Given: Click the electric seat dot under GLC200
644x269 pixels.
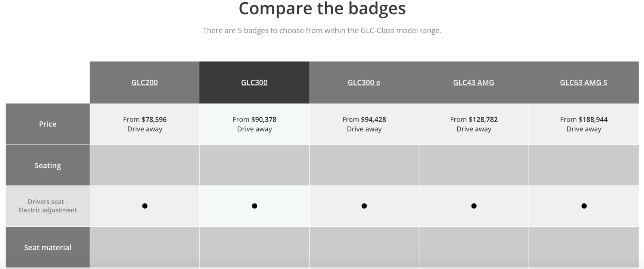Looking at the screenshot, I should [145, 206].
